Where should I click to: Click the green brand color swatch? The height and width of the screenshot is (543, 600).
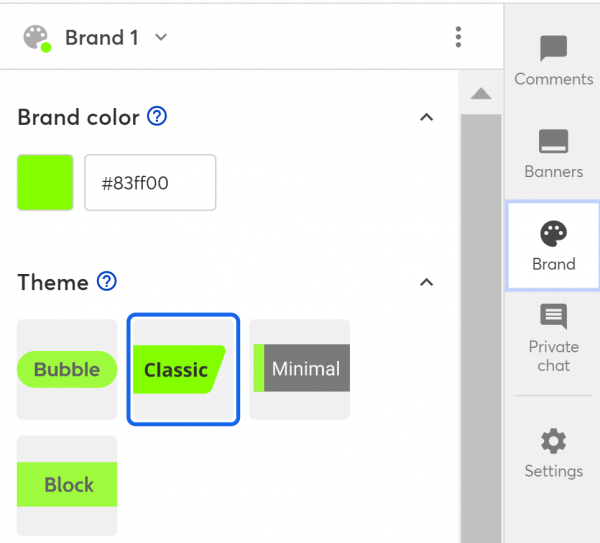click(45, 183)
